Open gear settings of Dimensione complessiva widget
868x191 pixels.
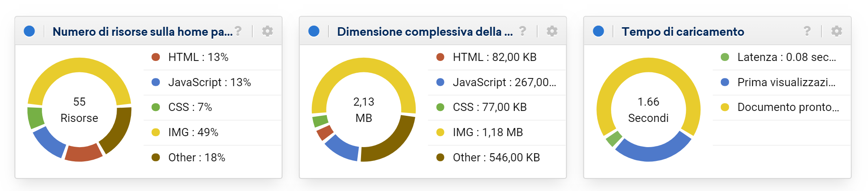click(x=552, y=31)
